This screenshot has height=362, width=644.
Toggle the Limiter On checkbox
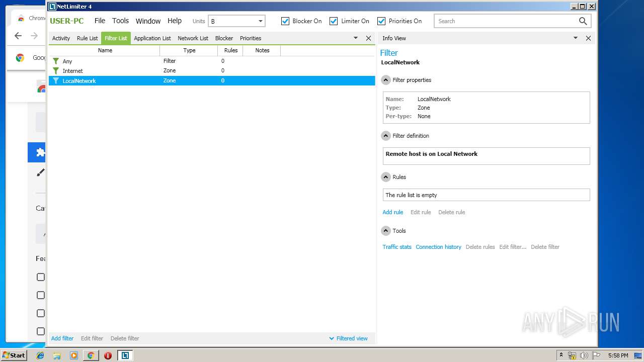pos(334,21)
